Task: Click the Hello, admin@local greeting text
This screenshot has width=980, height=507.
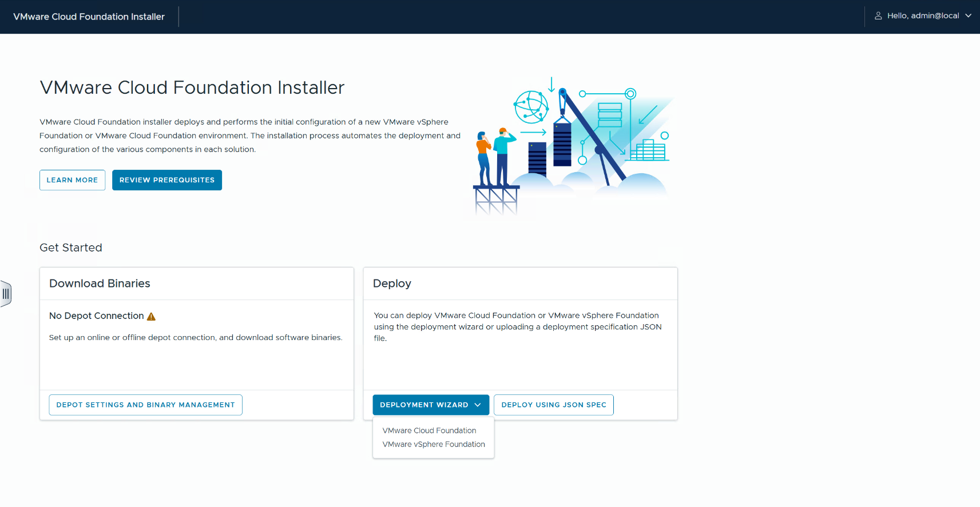Action: (x=923, y=16)
